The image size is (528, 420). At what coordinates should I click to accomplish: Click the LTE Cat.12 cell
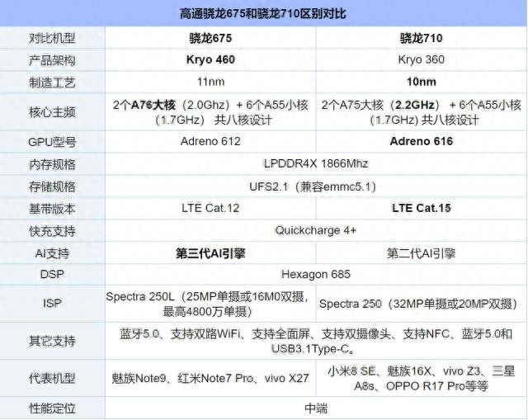tap(210, 208)
